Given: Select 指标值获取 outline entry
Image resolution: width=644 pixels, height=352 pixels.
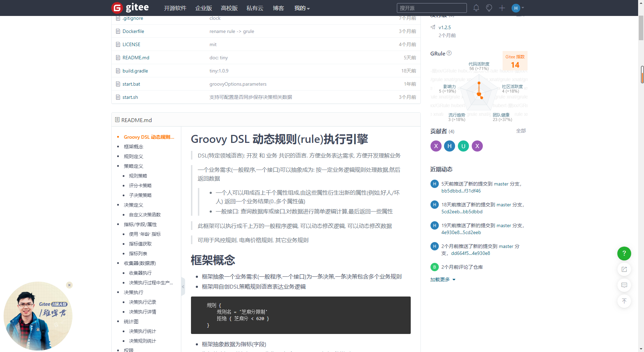Looking at the screenshot, I should (140, 244).
